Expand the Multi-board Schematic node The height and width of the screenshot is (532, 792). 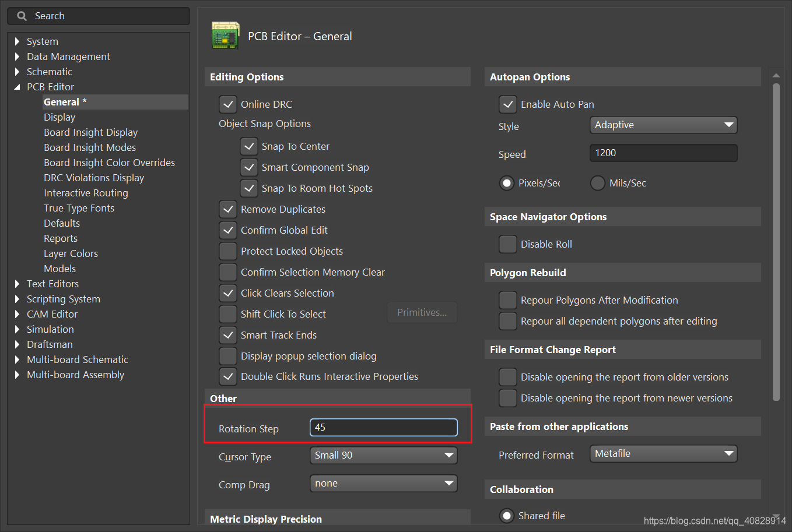pyautogui.click(x=17, y=360)
